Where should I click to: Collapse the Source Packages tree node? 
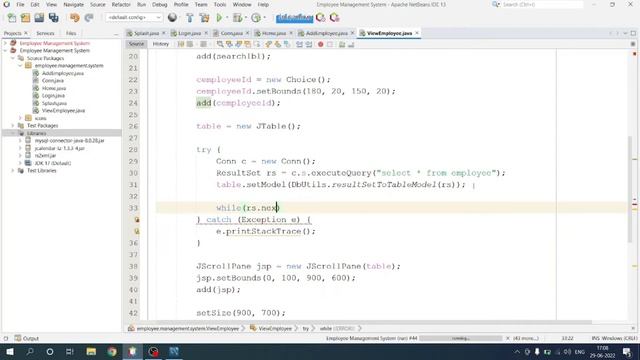pyautogui.click(x=13, y=58)
